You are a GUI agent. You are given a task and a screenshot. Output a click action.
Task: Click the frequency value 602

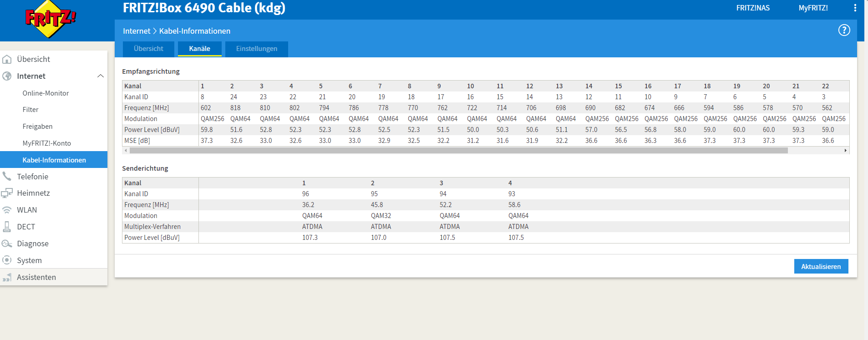pos(206,108)
